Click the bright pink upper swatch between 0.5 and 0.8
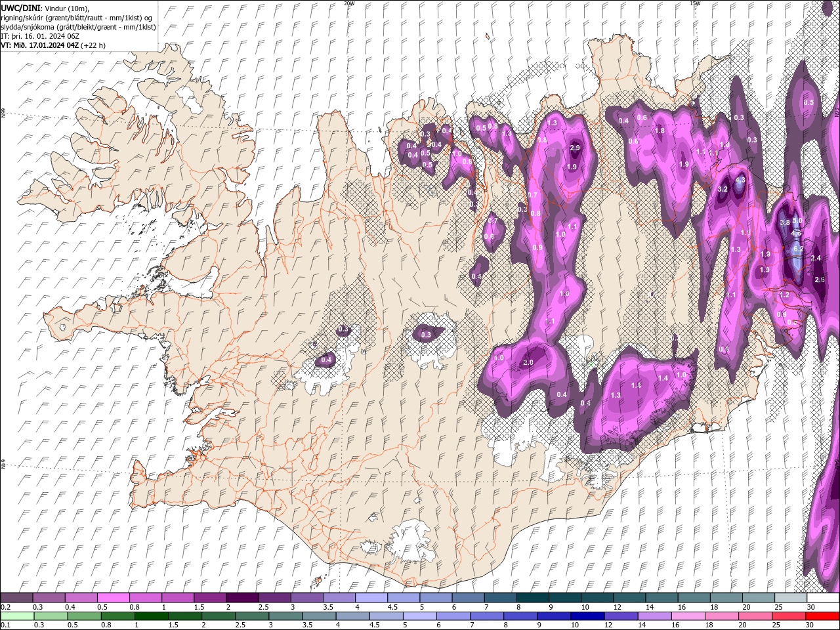 [x=113, y=598]
